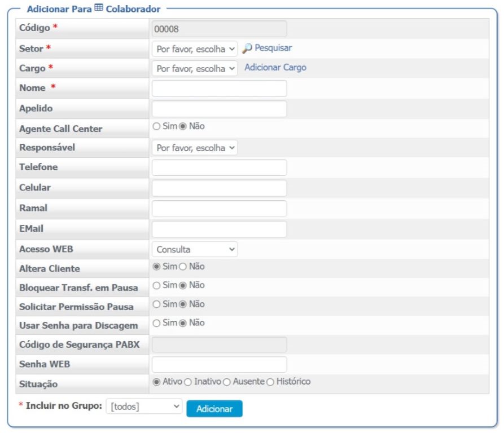
Task: Click the Adicionar Cargo link
Action: click(275, 68)
